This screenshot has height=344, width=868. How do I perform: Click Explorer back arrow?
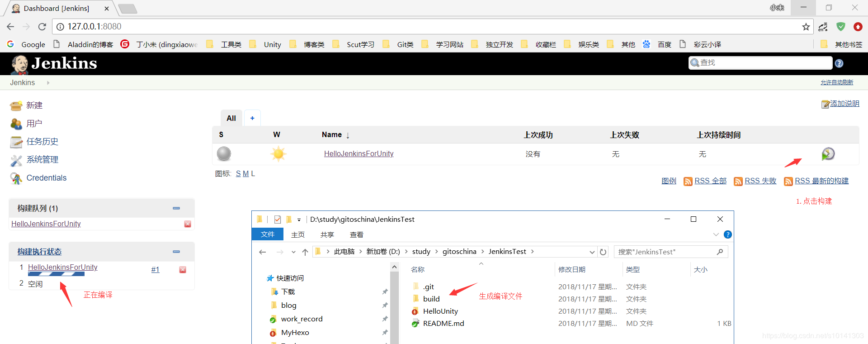(262, 252)
